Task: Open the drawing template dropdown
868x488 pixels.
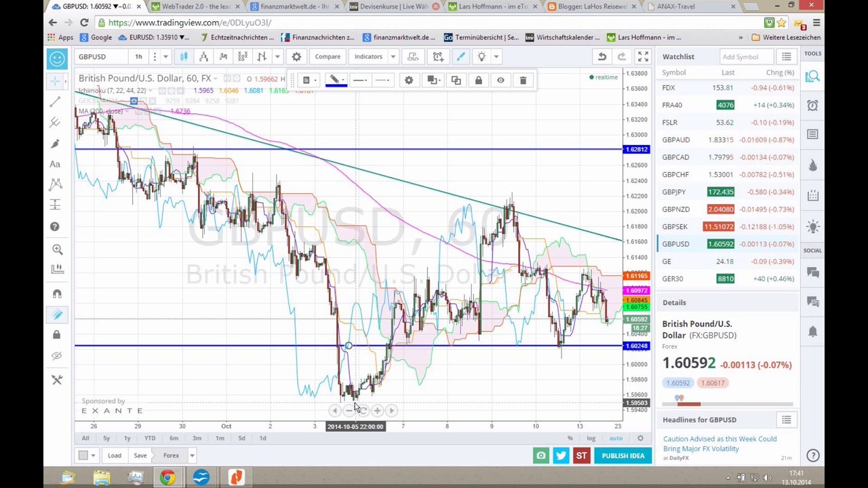Action: [309, 81]
